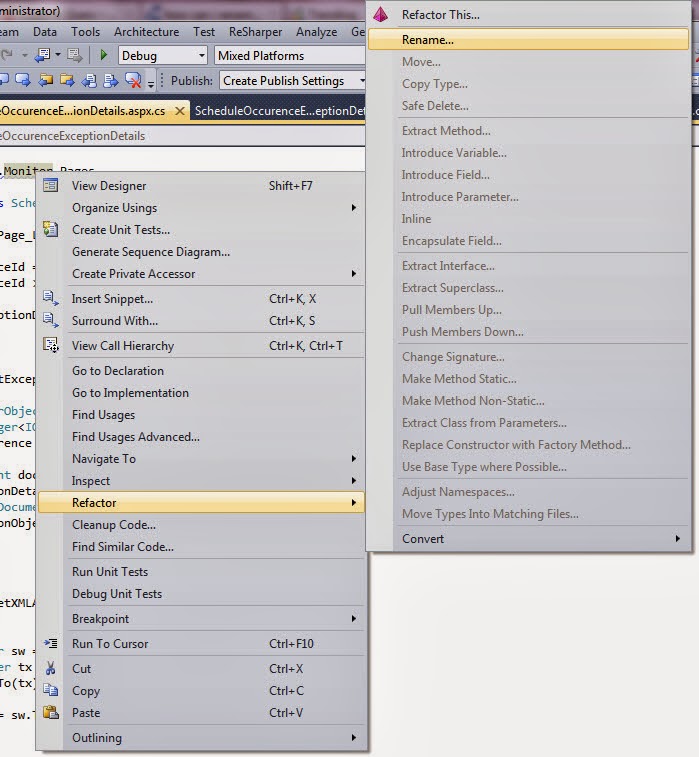Screen dimensions: 699x757
Task: Click the scissors Cut icon
Action: 51,668
